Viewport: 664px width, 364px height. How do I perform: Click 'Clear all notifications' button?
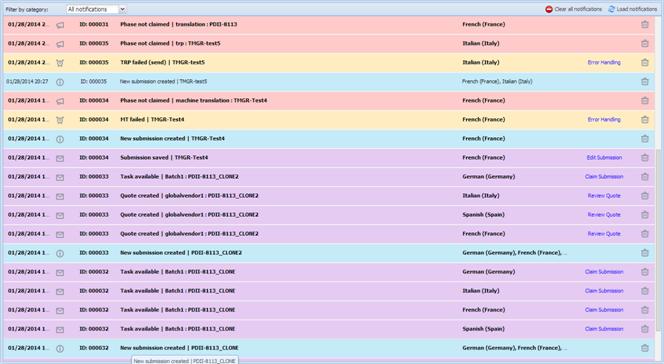click(573, 9)
